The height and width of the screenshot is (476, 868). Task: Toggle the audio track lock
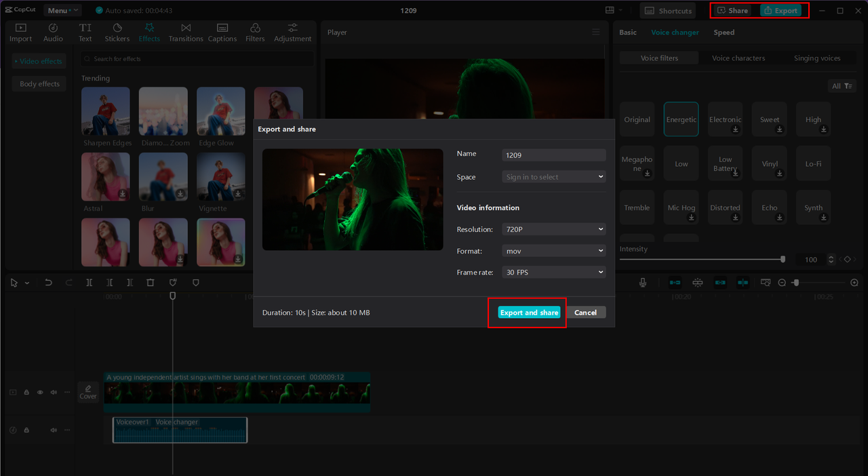click(x=26, y=430)
